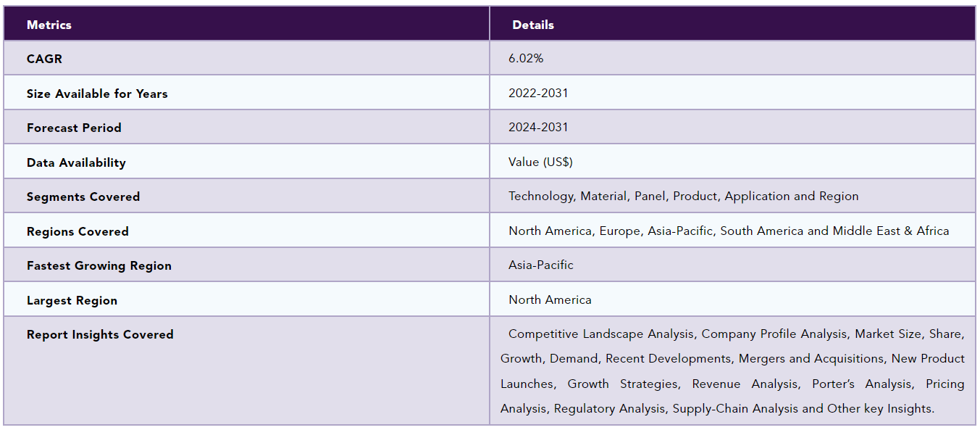Screen dimensions: 980x430
Task: Select the CAGR row label
Action: (x=44, y=59)
